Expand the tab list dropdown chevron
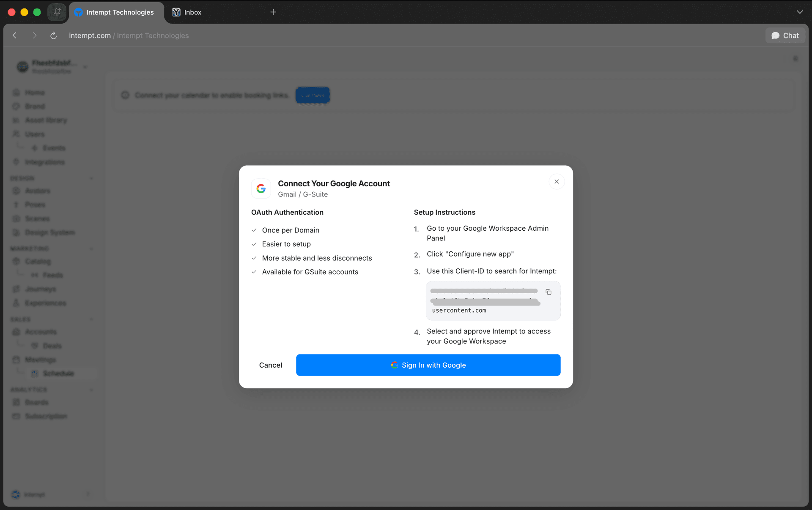The height and width of the screenshot is (510, 812). (x=800, y=12)
